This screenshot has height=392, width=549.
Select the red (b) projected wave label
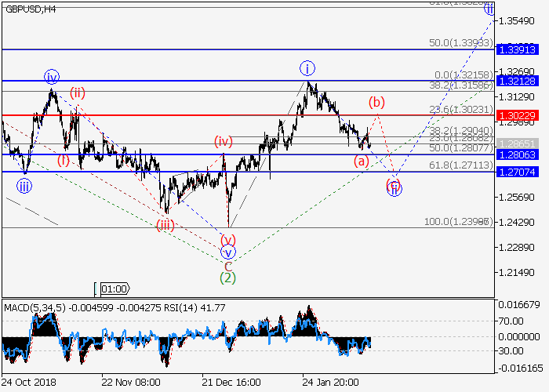pos(377,102)
